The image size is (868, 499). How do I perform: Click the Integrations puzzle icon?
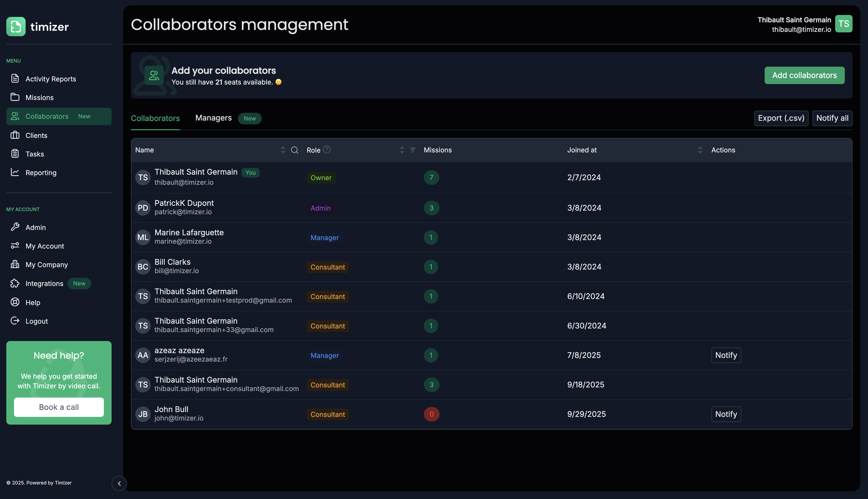coord(15,283)
